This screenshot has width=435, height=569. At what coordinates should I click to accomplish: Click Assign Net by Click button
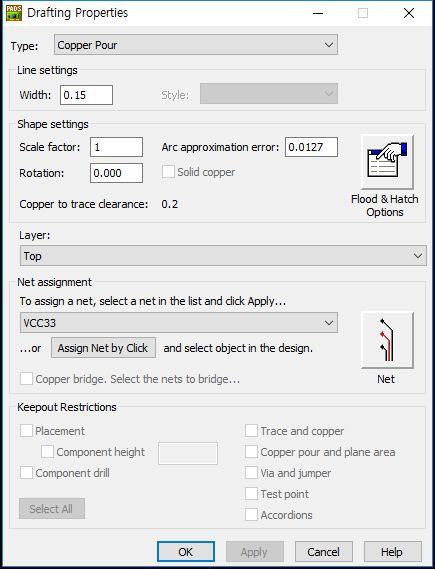click(x=103, y=348)
